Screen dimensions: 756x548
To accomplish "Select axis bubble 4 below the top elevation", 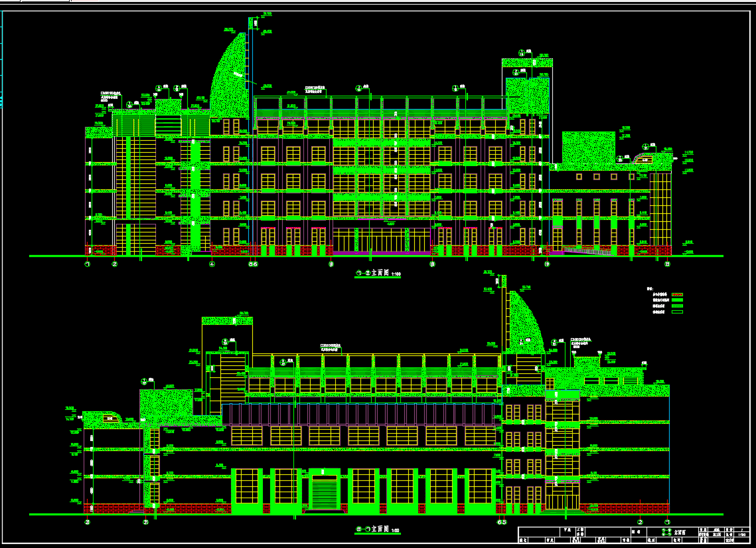I will tap(212, 264).
